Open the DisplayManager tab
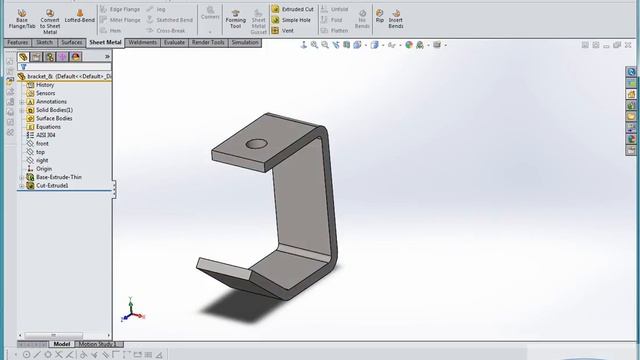The height and width of the screenshot is (360, 640). pyautogui.click(x=76, y=57)
